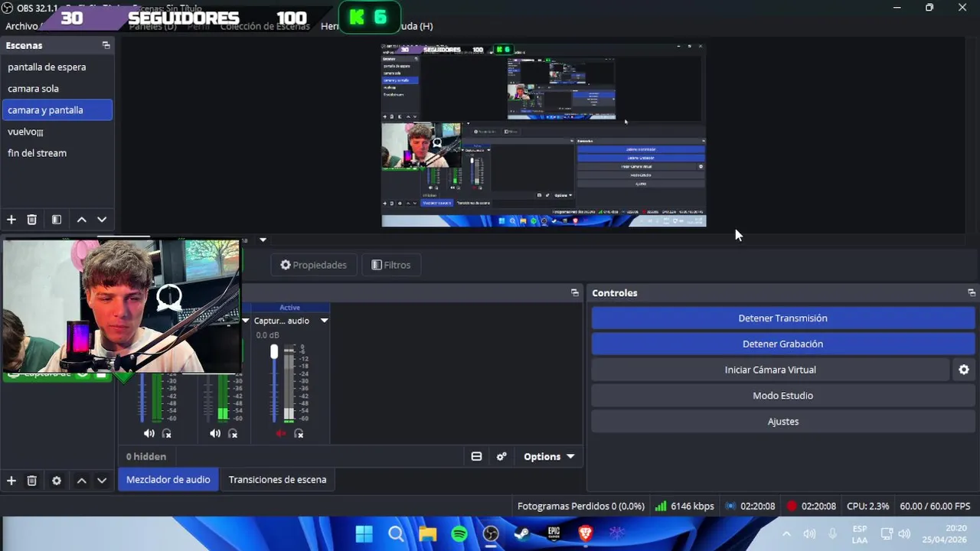Unmute the Captur... audio channel red speaker
This screenshot has height=551, width=980.
280,433
